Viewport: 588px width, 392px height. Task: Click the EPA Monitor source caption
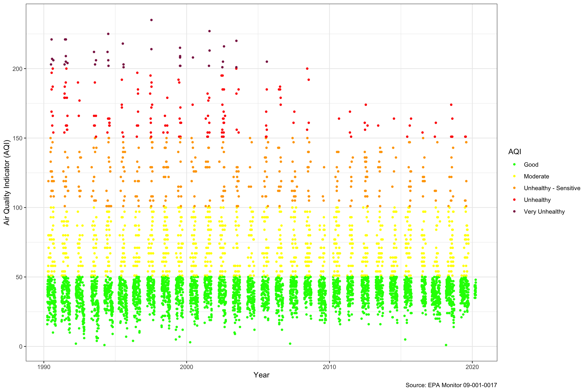pos(451,385)
